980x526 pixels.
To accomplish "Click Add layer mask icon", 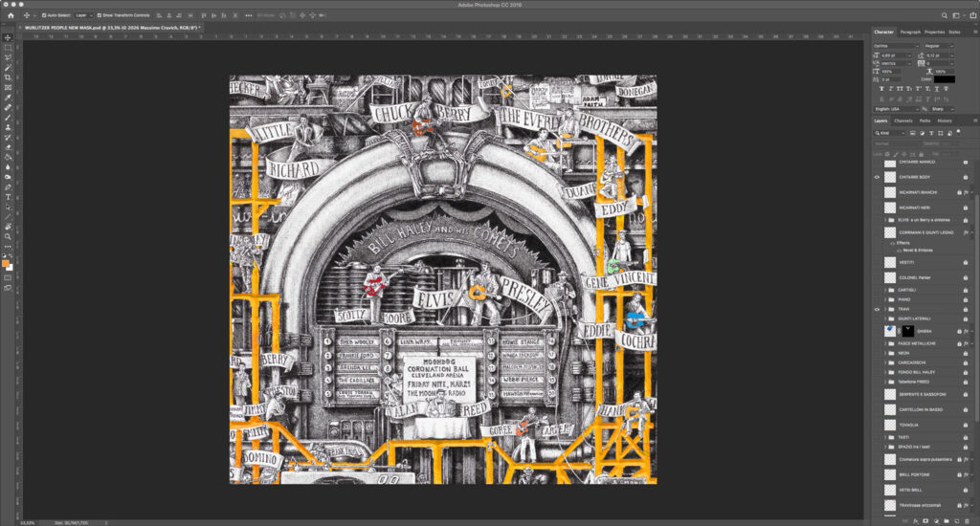I will [x=925, y=521].
